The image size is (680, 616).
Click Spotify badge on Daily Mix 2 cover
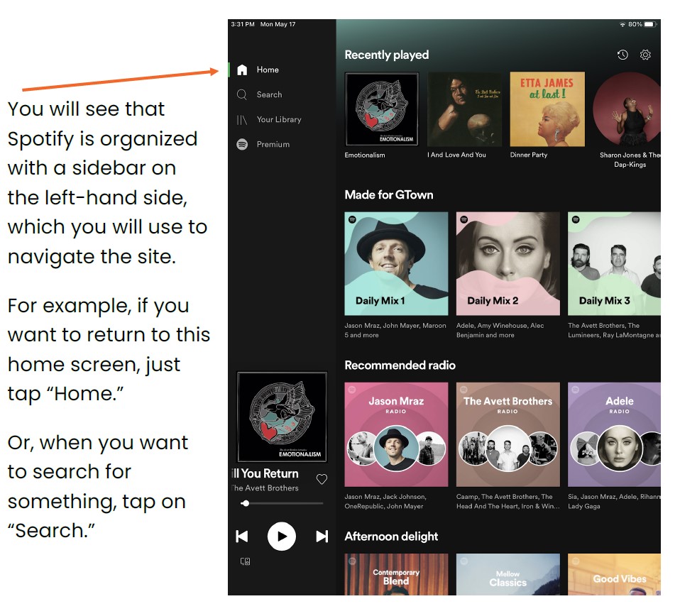464,219
